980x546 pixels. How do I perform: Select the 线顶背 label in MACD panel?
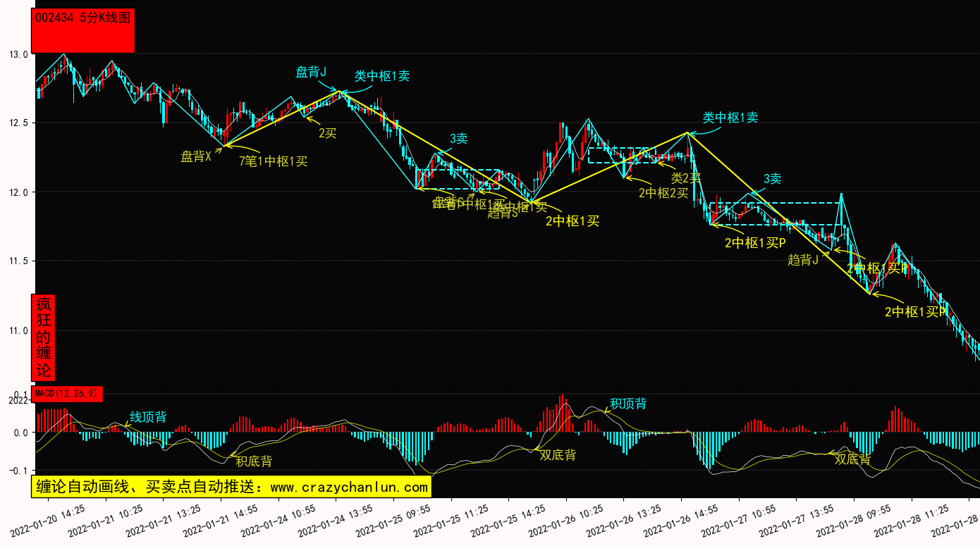148,417
